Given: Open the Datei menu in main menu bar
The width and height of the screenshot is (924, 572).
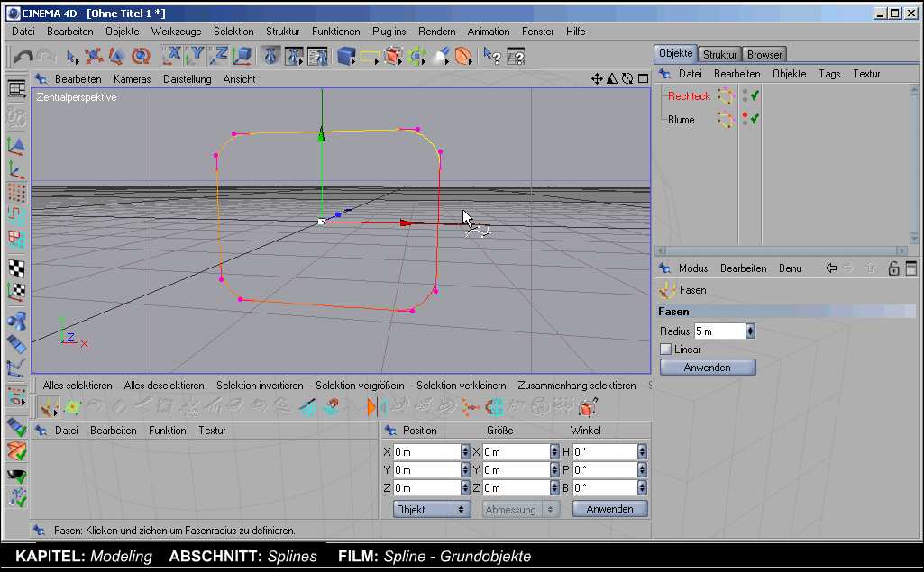Looking at the screenshot, I should click(x=23, y=32).
